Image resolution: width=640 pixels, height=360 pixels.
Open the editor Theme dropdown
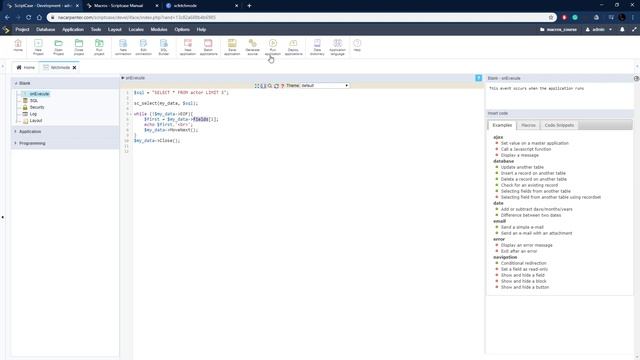click(x=324, y=86)
